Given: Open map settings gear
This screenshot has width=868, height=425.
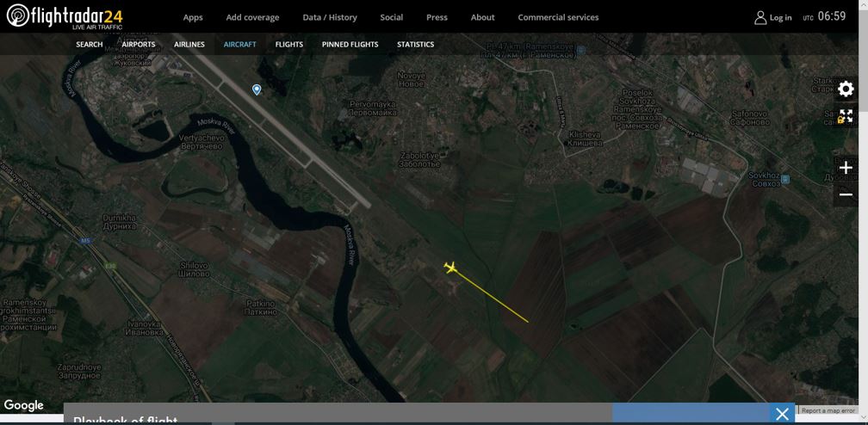Looking at the screenshot, I should (x=846, y=89).
